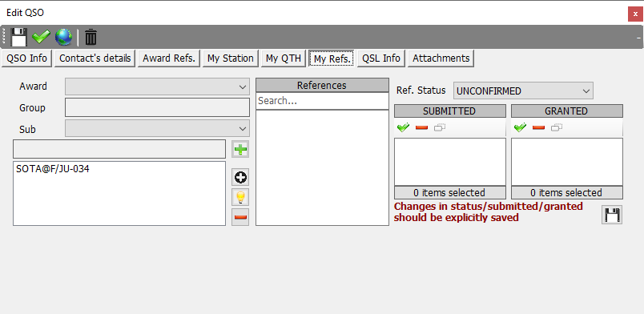Screen dimensions: 644x314
Task: Switch to the Contact's details tab
Action: 95,58
